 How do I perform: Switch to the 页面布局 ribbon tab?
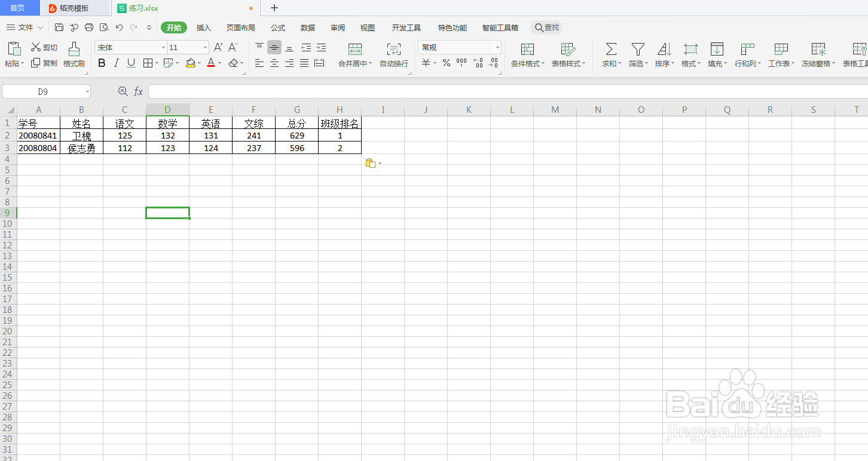pos(240,27)
